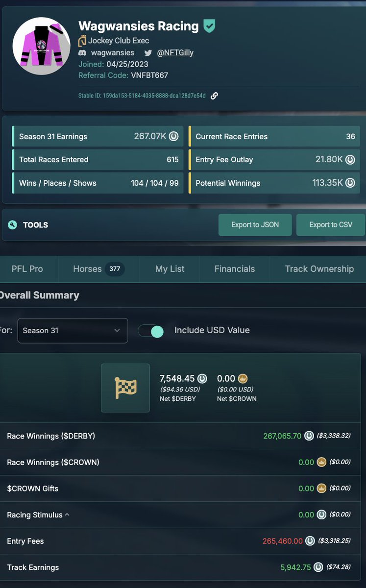Click the Entry Fee Outlay coin icon
This screenshot has width=366, height=588.
pyautogui.click(x=350, y=159)
